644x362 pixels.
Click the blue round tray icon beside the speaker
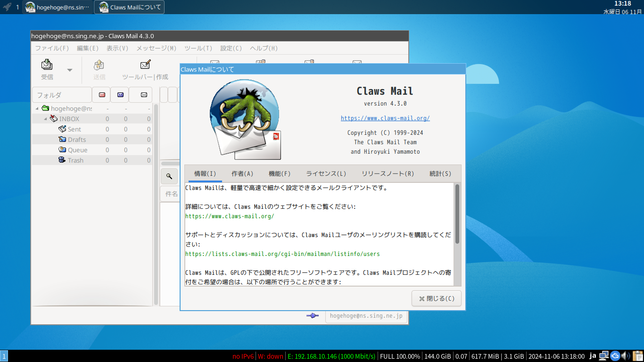pyautogui.click(x=615, y=356)
